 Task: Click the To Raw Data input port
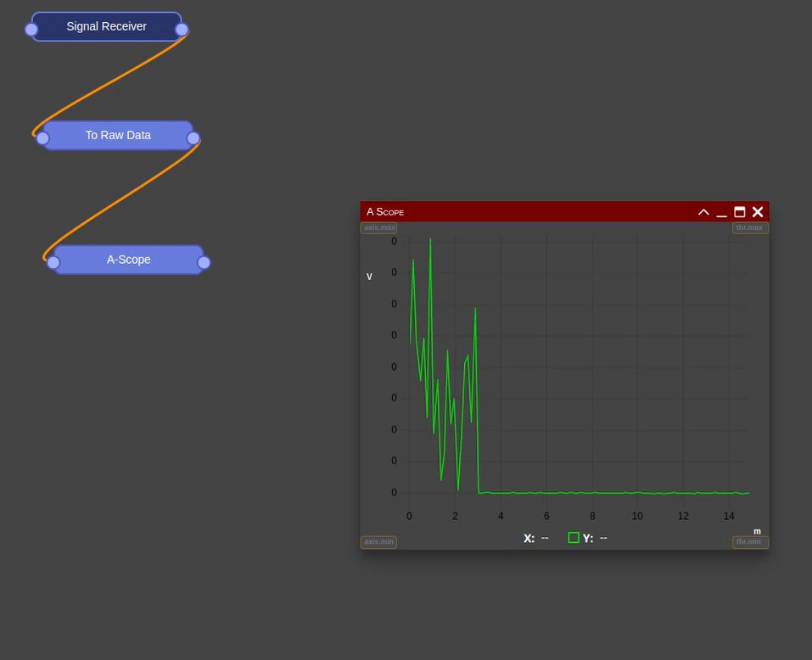[x=42, y=138]
